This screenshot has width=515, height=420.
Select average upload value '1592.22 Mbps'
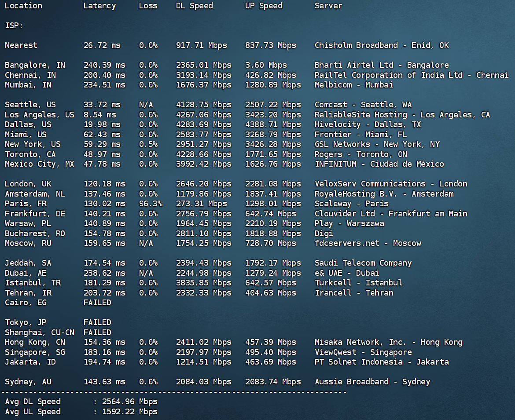coord(130,412)
